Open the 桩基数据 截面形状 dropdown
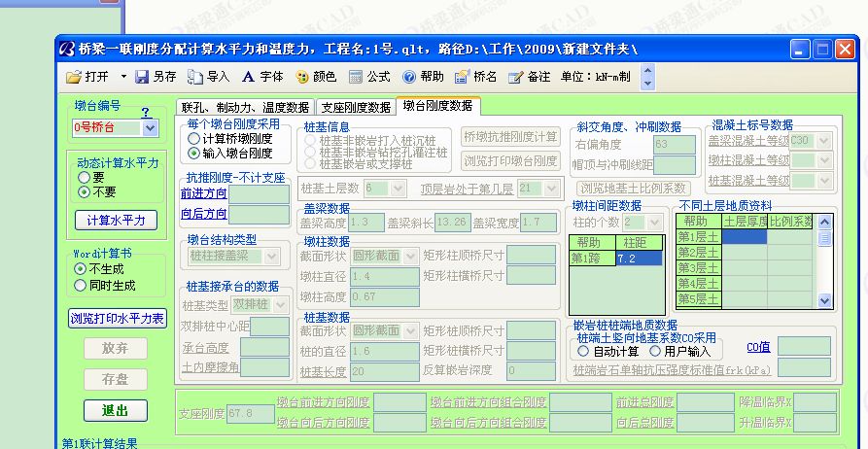Screen dimensions: 868x449 coord(410,331)
